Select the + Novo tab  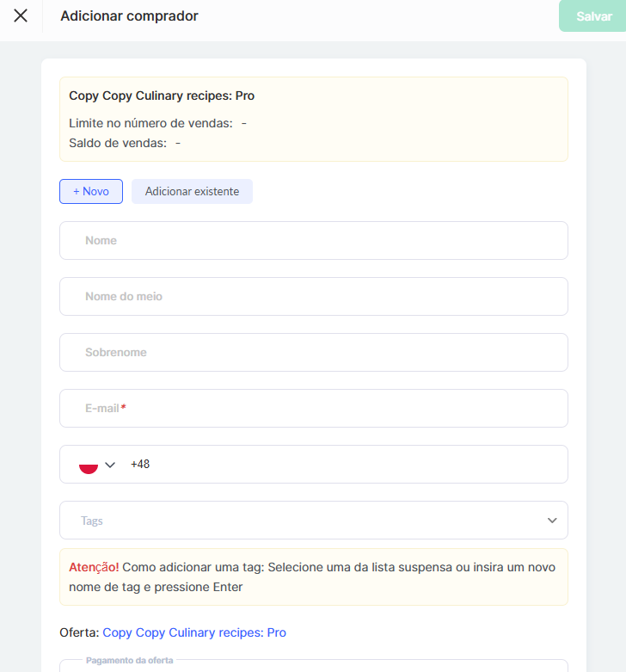click(x=91, y=191)
